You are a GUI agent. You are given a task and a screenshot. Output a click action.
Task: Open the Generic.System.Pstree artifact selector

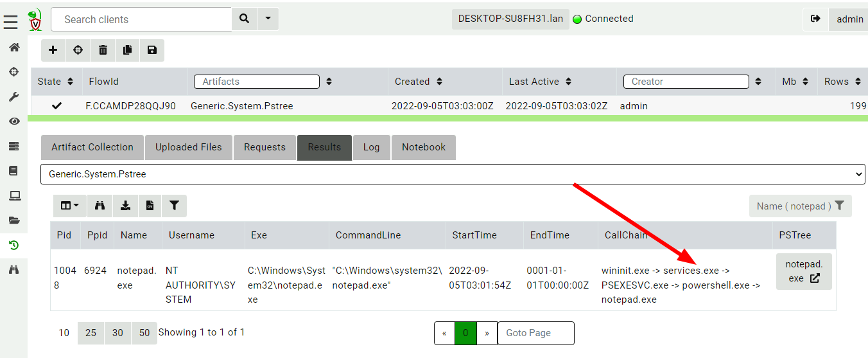453,174
